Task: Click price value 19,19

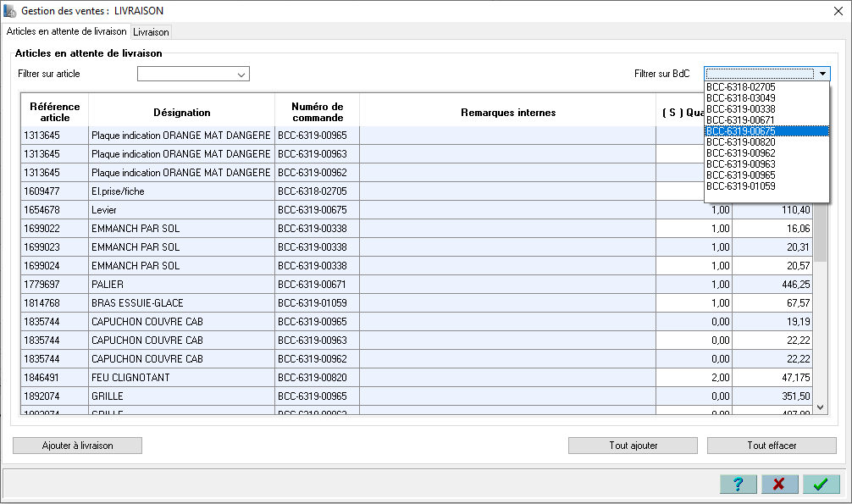Action: 772,321
